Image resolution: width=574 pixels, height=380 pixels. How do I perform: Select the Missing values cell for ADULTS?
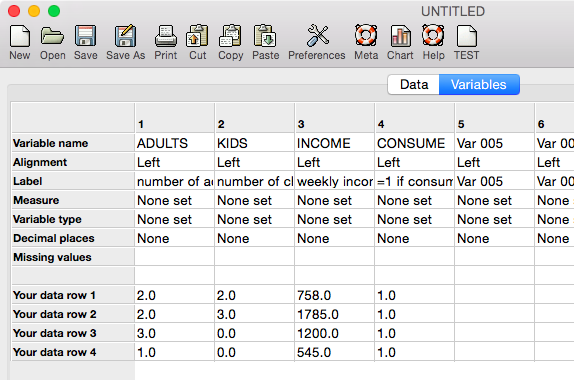click(x=175, y=257)
